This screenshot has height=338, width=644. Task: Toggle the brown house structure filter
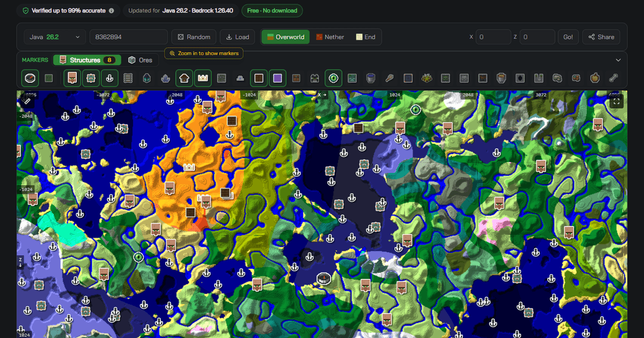click(x=184, y=78)
